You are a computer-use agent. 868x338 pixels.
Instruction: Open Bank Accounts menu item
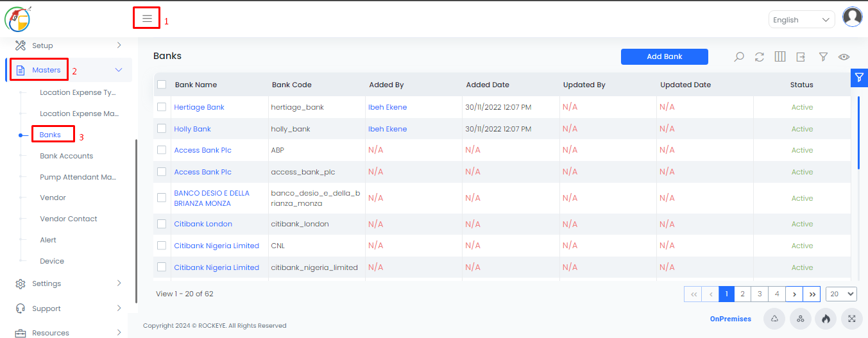point(66,156)
